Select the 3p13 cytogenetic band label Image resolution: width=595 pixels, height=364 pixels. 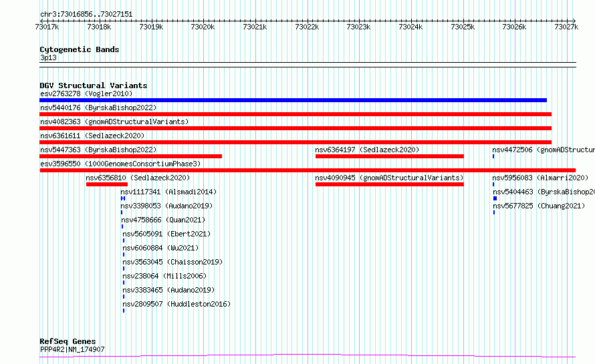point(48,57)
